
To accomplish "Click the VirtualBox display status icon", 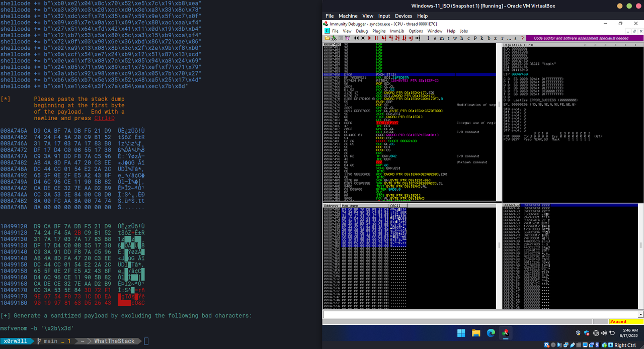I will coord(585,345).
